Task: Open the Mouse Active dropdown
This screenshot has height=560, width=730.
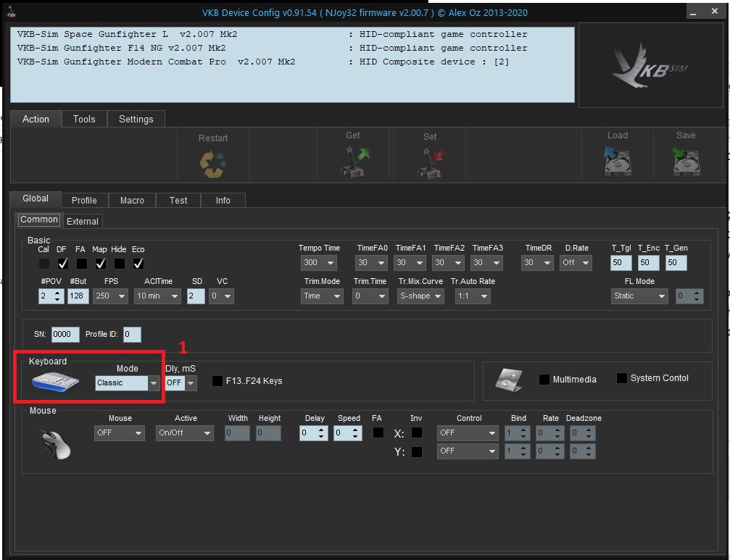Action: click(x=185, y=433)
